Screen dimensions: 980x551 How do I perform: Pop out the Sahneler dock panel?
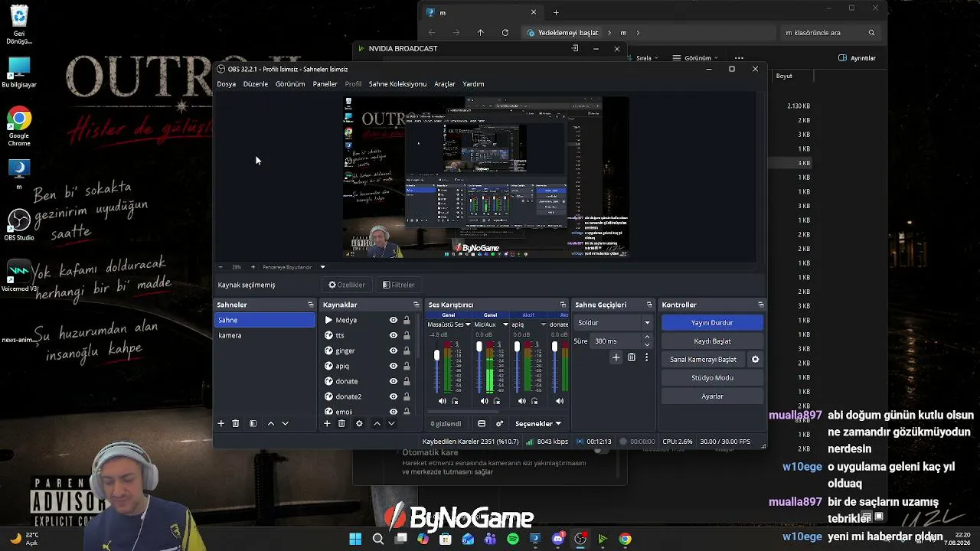(310, 305)
